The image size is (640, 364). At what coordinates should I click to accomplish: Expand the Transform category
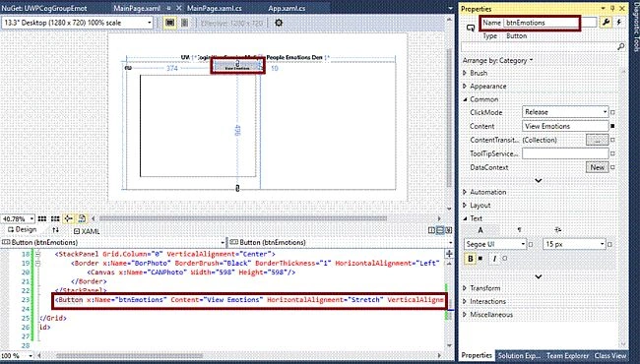[465, 288]
